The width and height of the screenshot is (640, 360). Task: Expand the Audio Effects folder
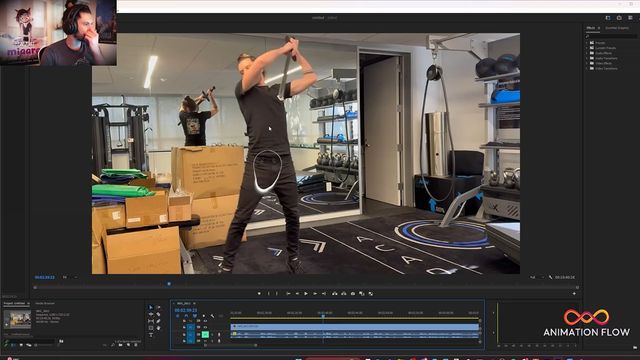[x=587, y=53]
